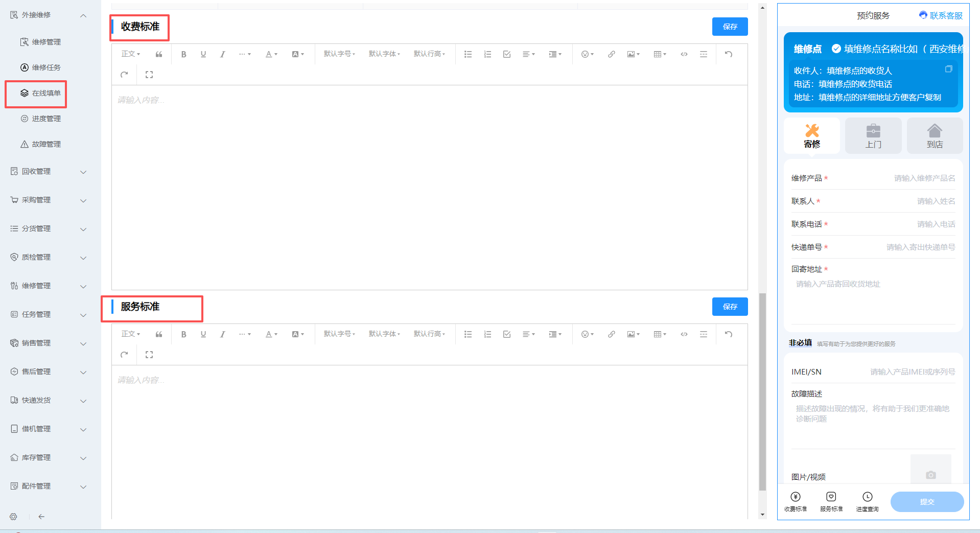Expand the 回收管理 sidebar menu
The height and width of the screenshot is (533, 980).
click(x=49, y=172)
